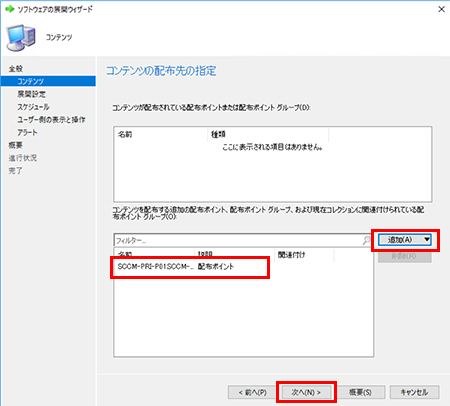Focus the フィルター search field

[238, 240]
